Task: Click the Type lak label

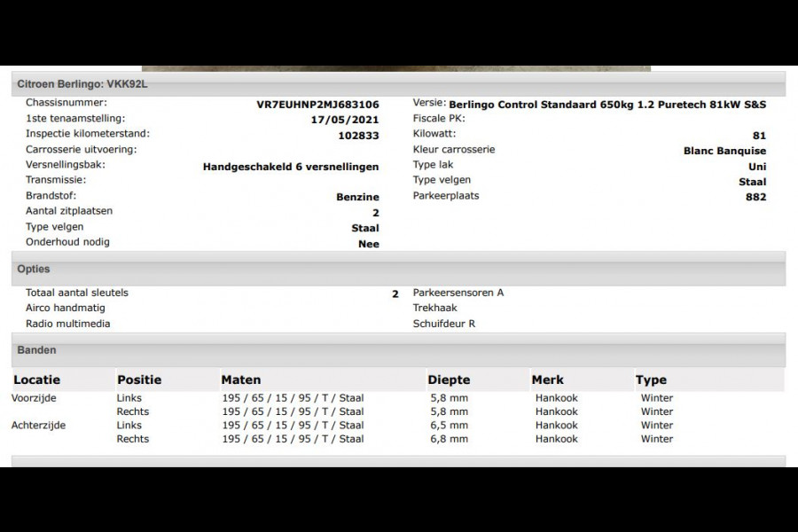Action: tap(433, 164)
